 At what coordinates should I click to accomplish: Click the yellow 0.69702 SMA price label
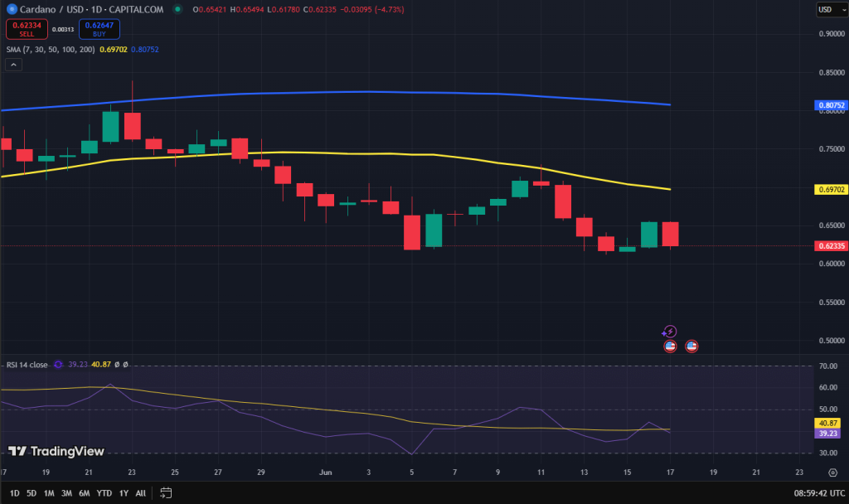(x=832, y=189)
